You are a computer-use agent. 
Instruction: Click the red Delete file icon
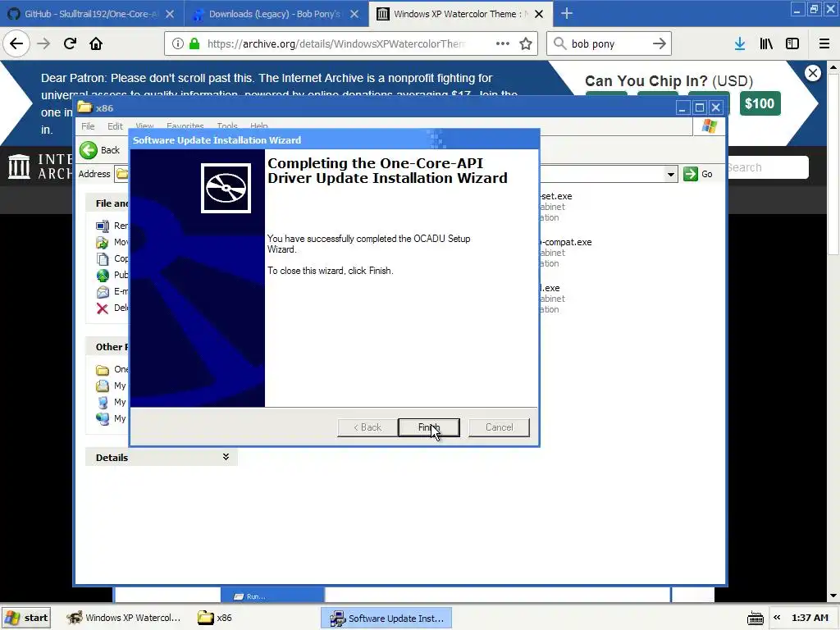tap(103, 308)
